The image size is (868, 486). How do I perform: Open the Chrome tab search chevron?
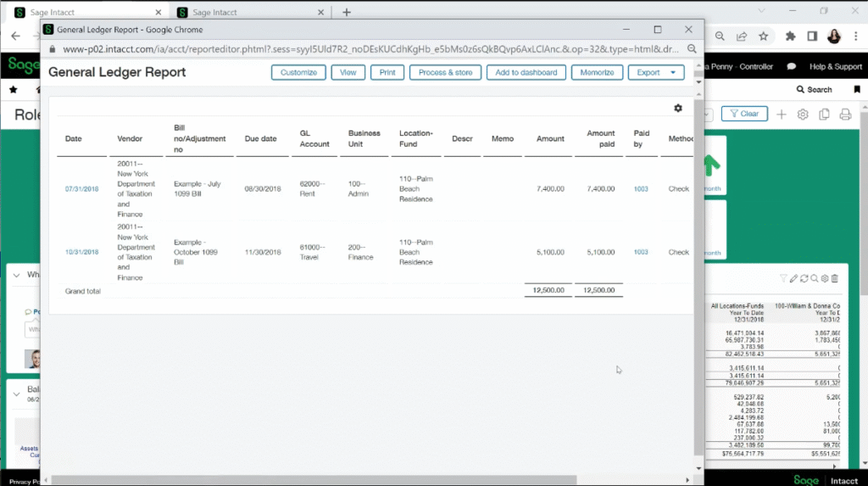pyautogui.click(x=761, y=11)
